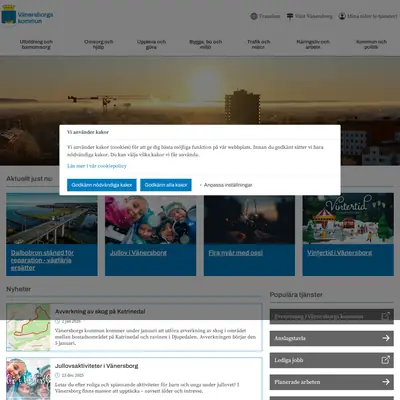Click the external-link icon on the first Populära tjänster row
The image size is (400, 400).
click(385, 316)
